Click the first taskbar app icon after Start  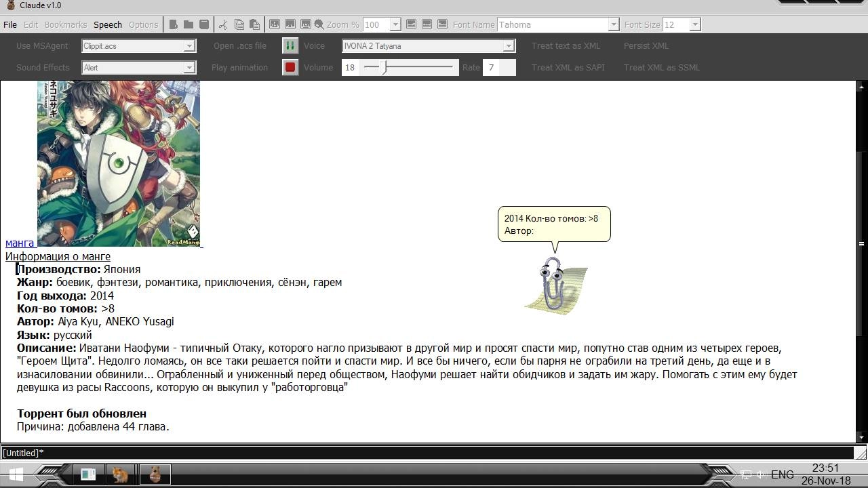(88, 474)
